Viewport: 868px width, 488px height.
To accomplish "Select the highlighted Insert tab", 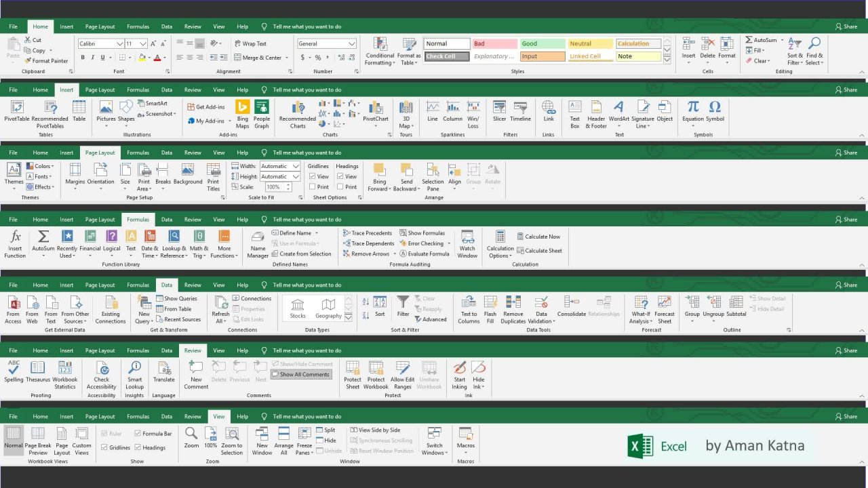I will (66, 89).
